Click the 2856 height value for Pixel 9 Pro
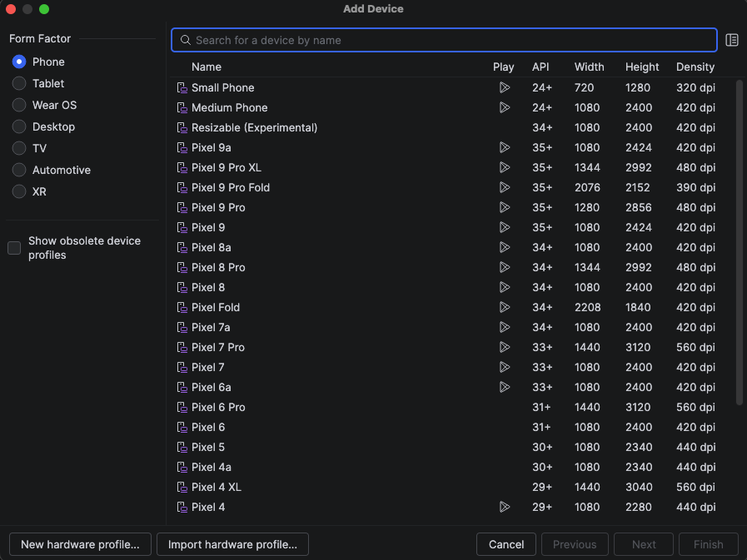The width and height of the screenshot is (747, 560). coord(639,208)
